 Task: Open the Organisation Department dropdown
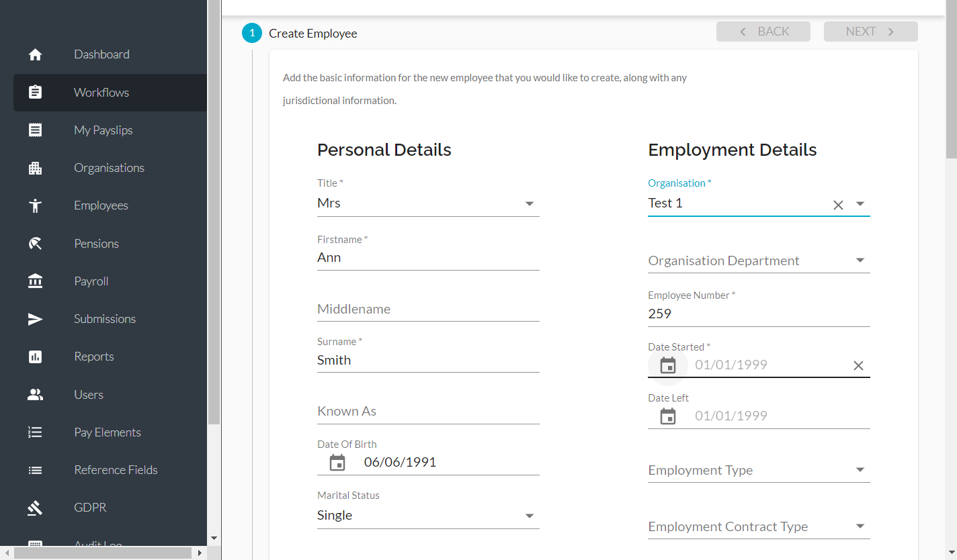coord(759,261)
